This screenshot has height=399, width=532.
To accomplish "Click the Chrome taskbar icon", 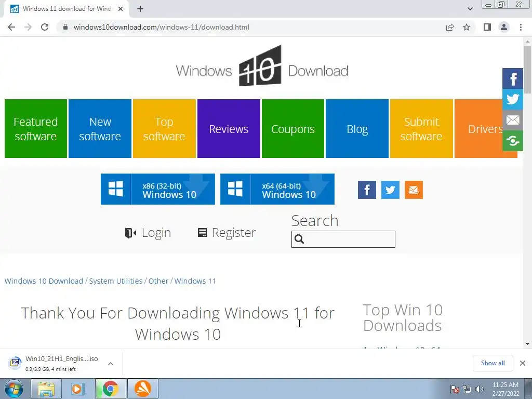I will click(110, 389).
